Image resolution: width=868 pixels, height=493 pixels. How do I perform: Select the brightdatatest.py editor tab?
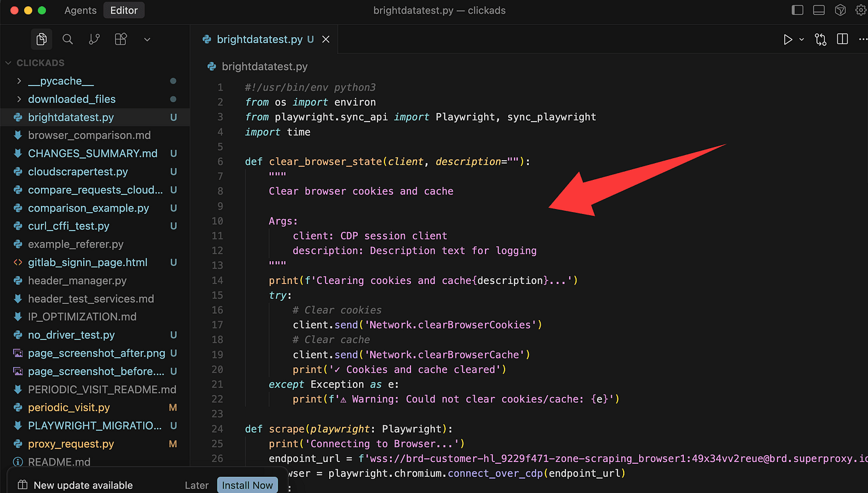point(259,39)
